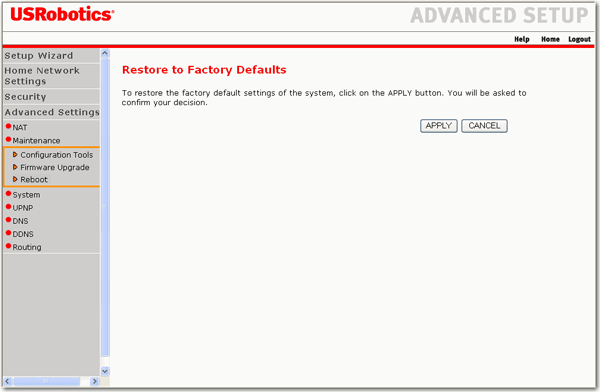
Task: Collapse the Maintenance submenu
Action: coord(36,140)
